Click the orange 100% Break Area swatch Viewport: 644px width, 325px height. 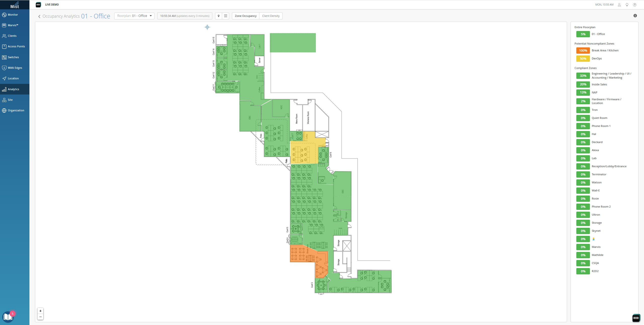(x=583, y=50)
